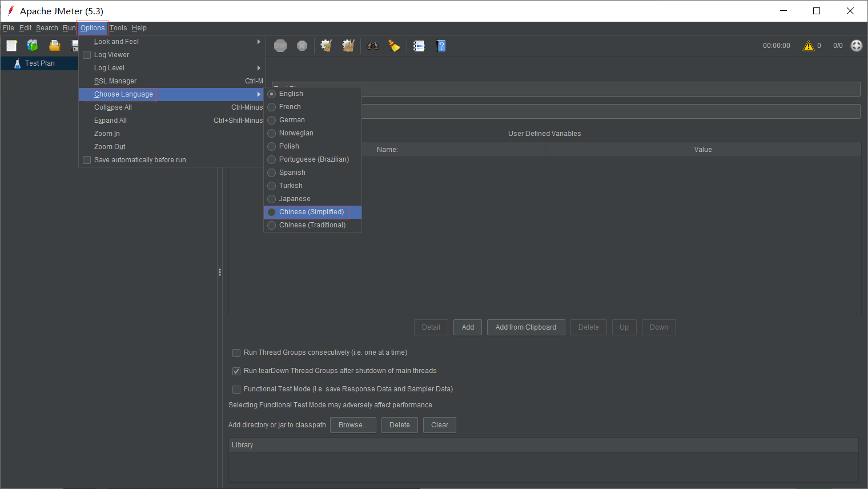868x489 pixels.
Task: Click the Options menu
Action: click(x=93, y=28)
